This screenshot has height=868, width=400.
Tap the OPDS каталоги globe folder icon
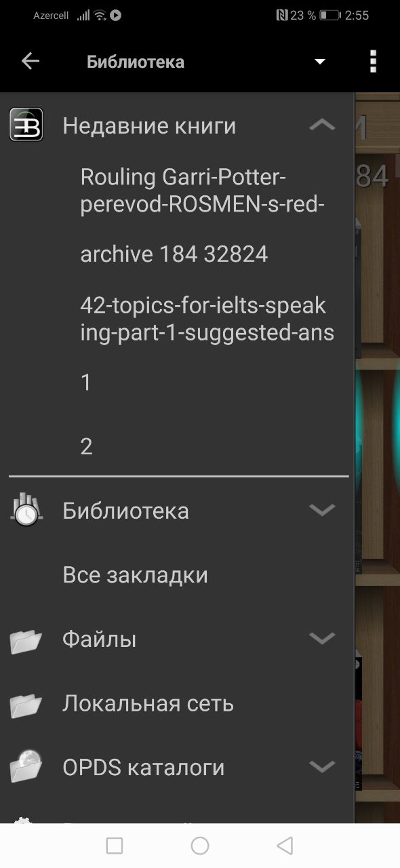26,766
